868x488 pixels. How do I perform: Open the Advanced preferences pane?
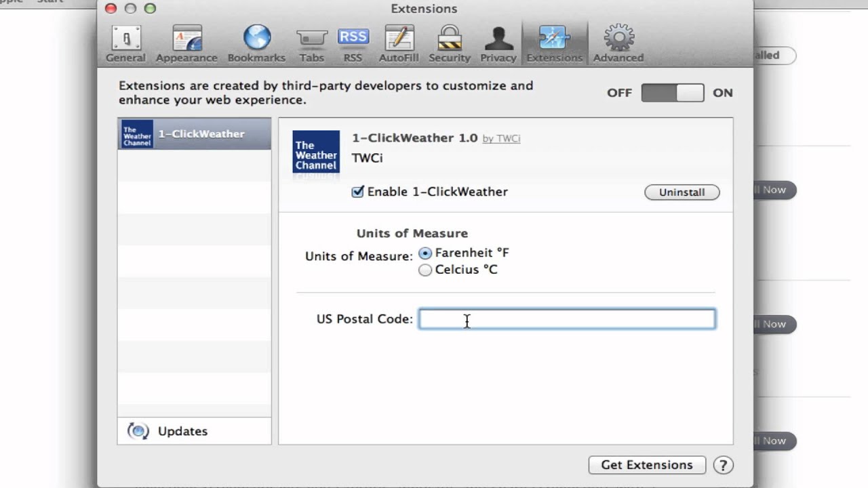[x=618, y=44]
